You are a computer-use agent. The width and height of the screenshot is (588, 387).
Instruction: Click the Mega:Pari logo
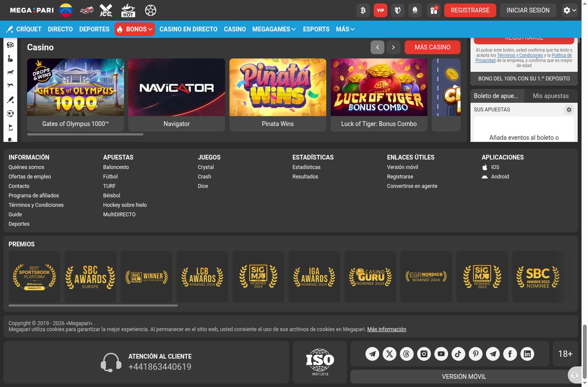tap(32, 10)
